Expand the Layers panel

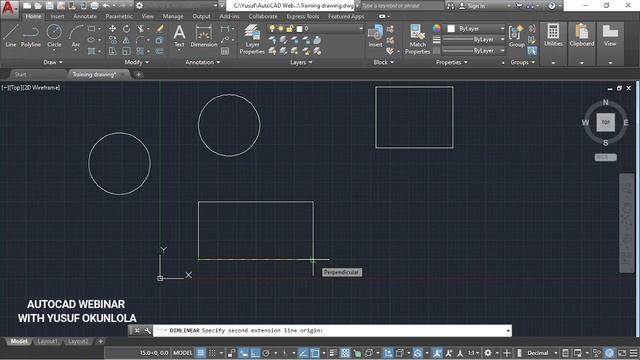click(301, 62)
